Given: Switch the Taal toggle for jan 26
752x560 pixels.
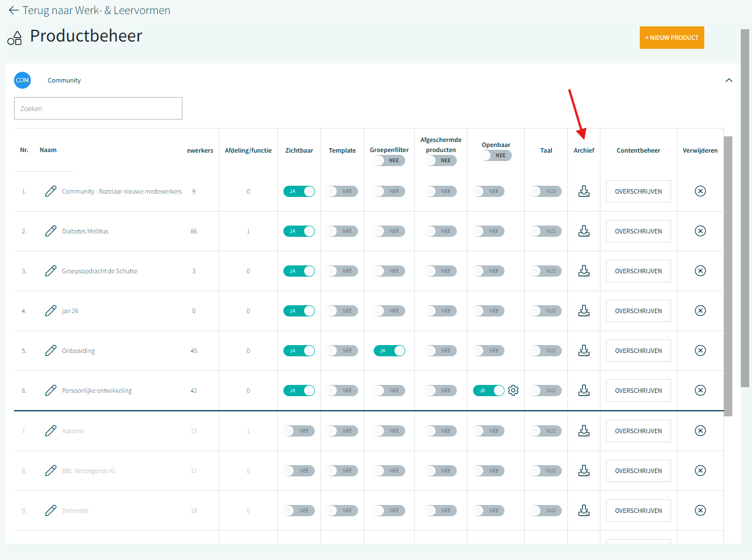Looking at the screenshot, I should tap(545, 311).
